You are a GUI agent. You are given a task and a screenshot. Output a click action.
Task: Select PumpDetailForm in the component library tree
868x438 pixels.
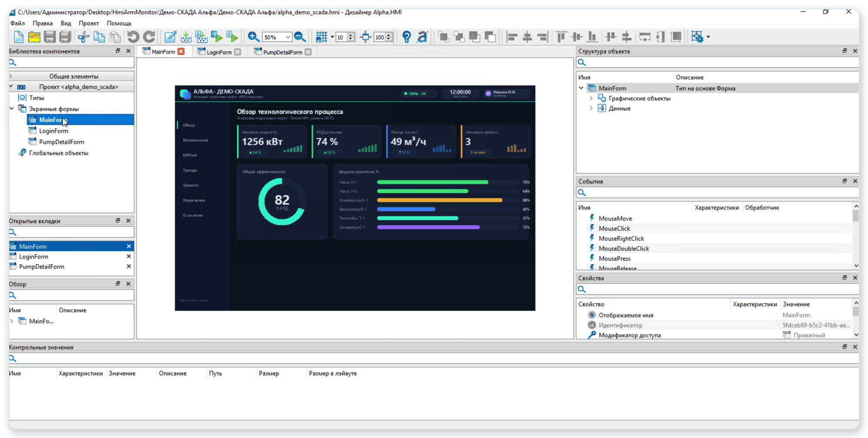point(61,142)
